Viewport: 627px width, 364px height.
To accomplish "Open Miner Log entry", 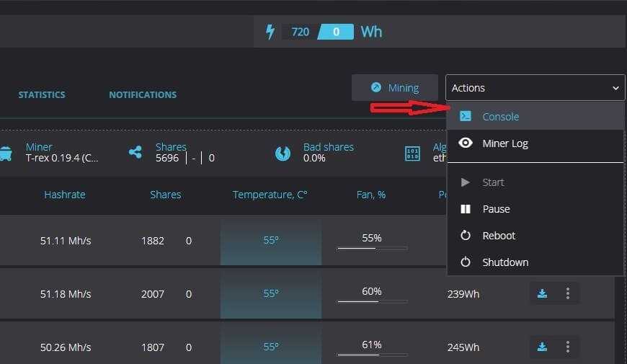I will tap(504, 143).
